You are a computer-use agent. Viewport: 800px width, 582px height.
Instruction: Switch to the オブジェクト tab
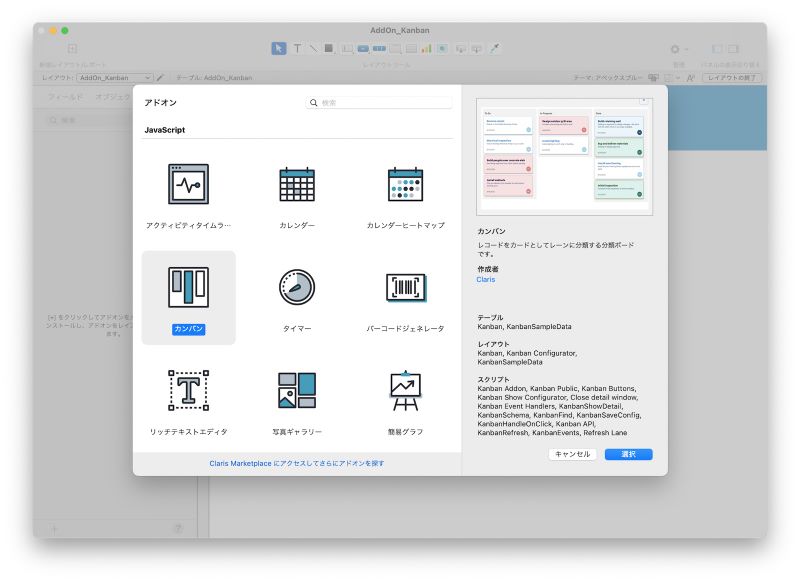(113, 96)
